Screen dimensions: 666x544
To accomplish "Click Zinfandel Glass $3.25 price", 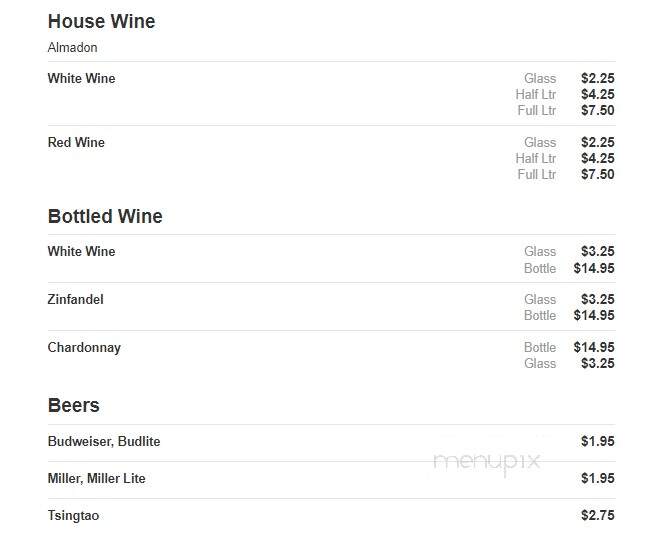I will pos(598,299).
